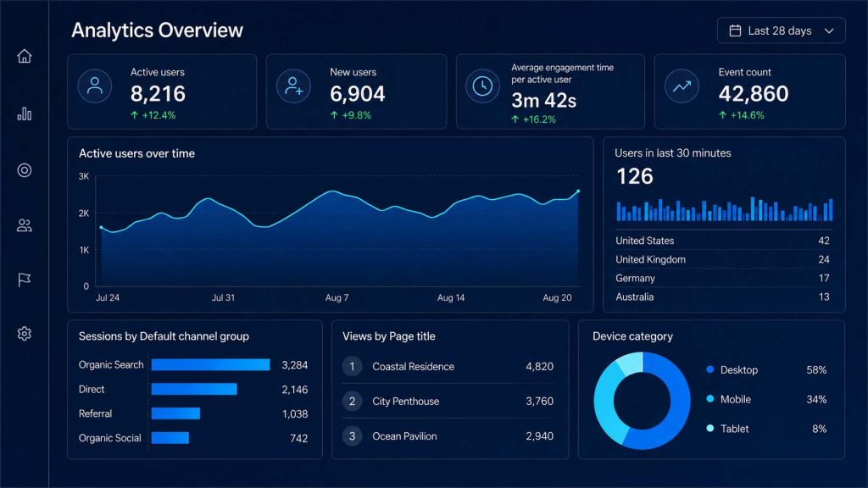Click the Organic Search session bar
The width and height of the screenshot is (868, 488).
click(x=210, y=364)
